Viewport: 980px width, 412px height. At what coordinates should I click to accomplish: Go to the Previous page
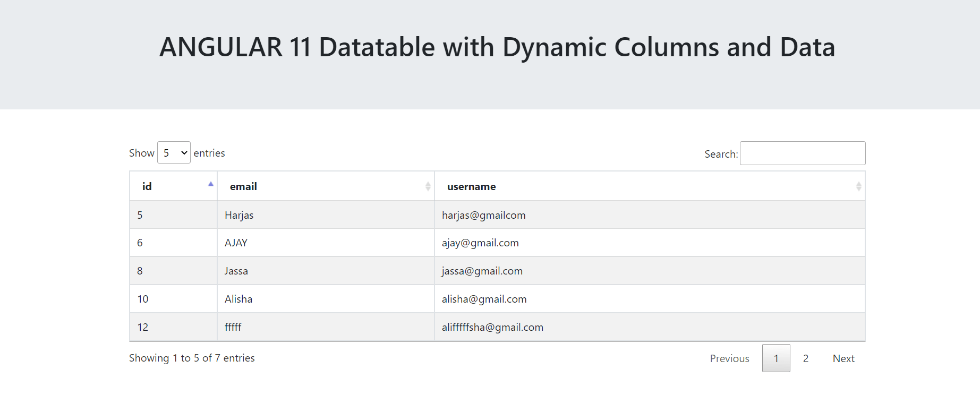click(729, 358)
